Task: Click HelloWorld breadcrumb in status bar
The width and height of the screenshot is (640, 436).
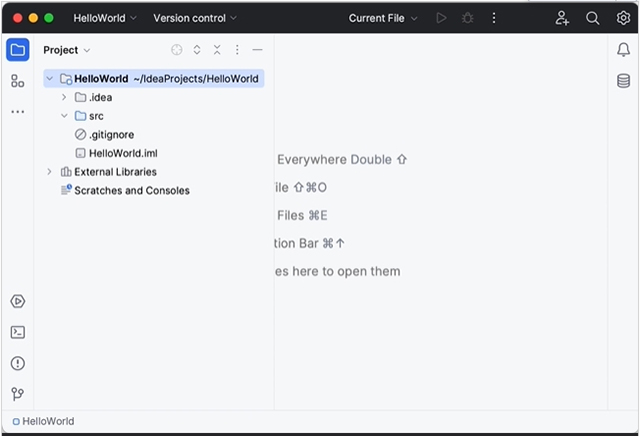Action: (x=43, y=421)
